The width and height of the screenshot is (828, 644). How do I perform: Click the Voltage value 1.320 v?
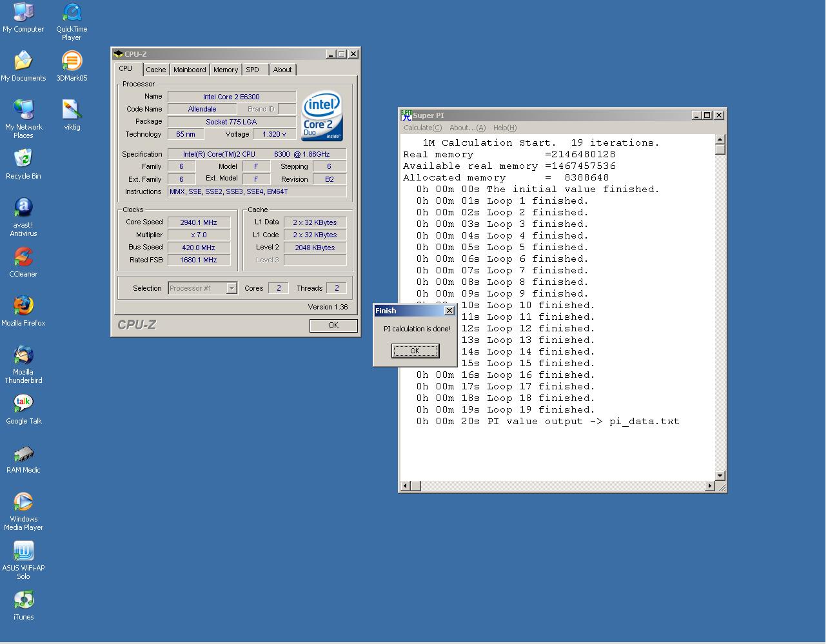click(x=274, y=134)
